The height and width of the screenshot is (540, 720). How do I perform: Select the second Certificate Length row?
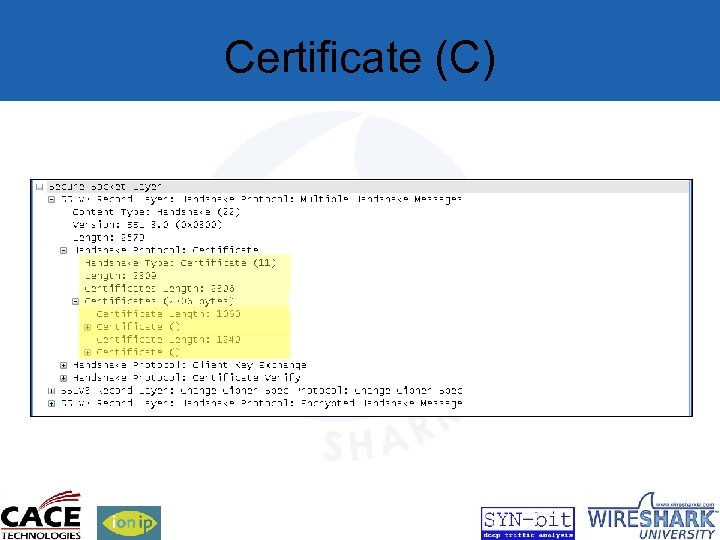click(169, 339)
